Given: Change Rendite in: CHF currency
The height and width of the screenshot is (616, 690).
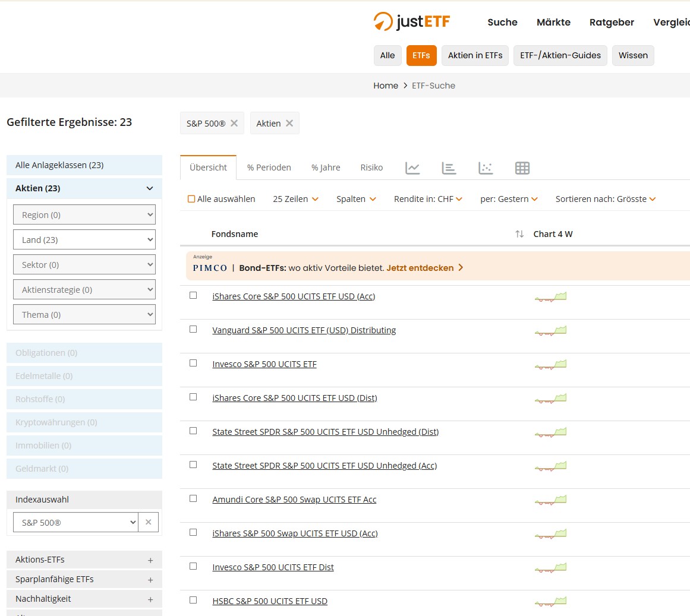Looking at the screenshot, I should pos(428,199).
